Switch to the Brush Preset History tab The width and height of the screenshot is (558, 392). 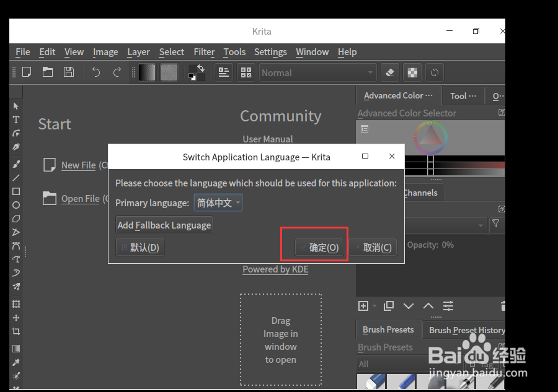coord(464,330)
